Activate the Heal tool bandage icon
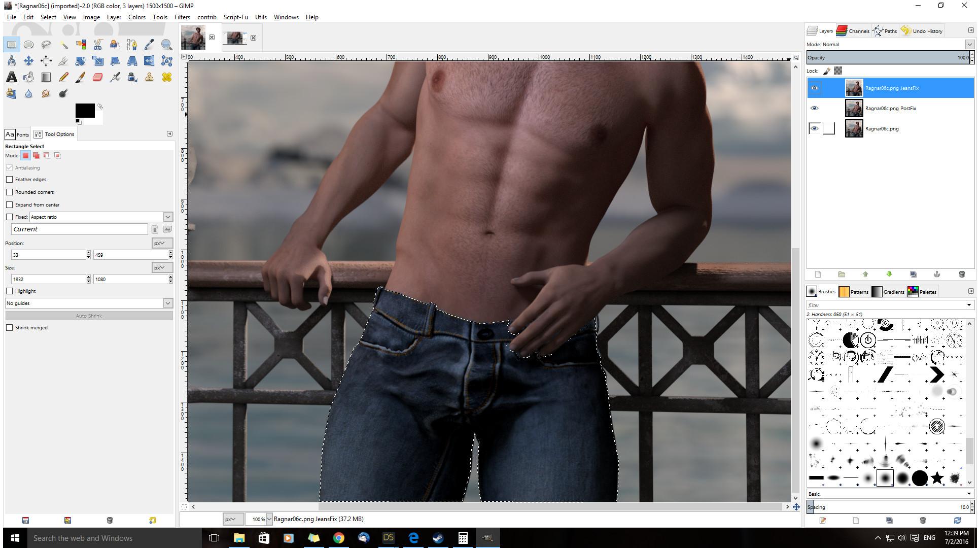980x548 pixels. [x=166, y=77]
